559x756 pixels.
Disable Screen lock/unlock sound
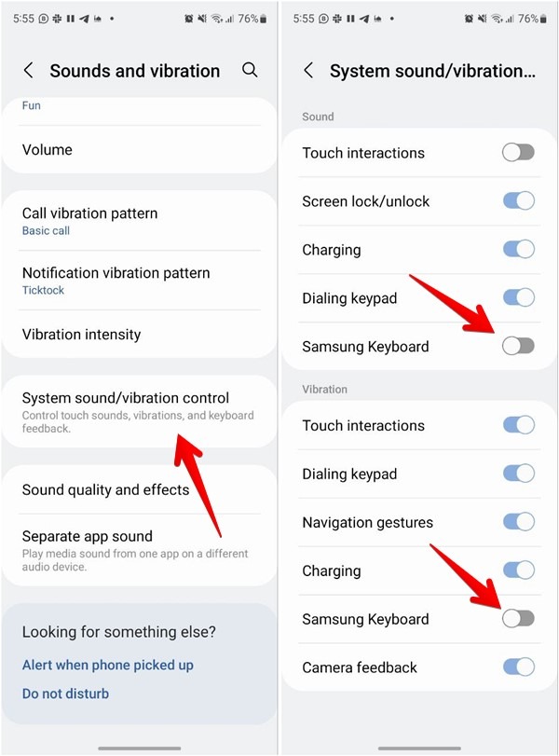tap(518, 201)
